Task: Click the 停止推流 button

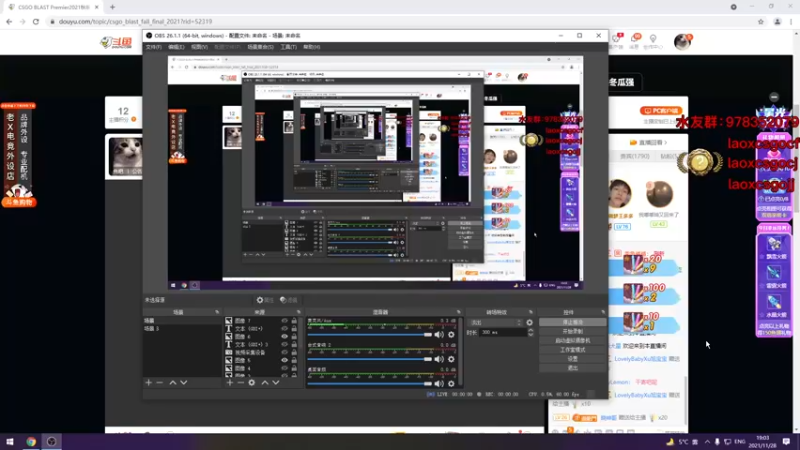Action: [x=572, y=322]
